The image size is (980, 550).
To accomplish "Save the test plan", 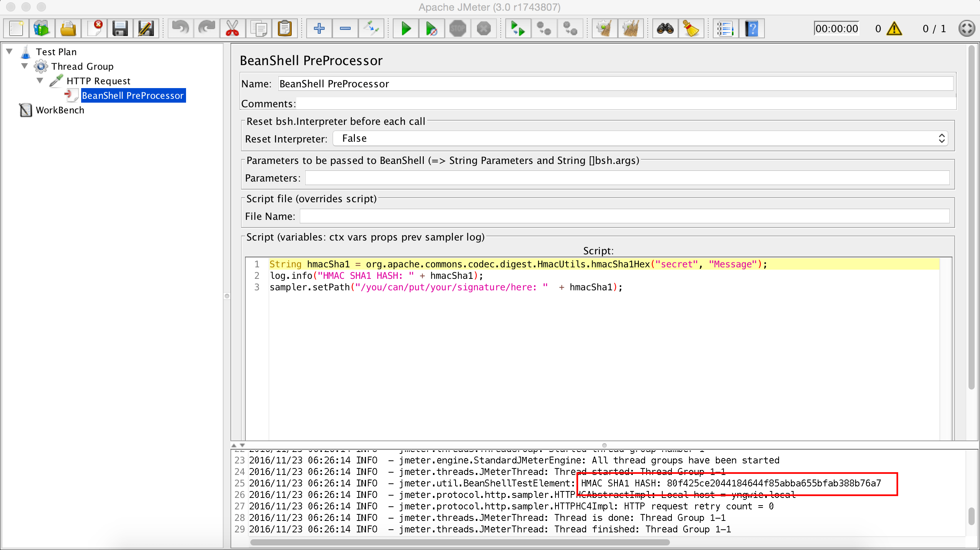I will point(120,28).
